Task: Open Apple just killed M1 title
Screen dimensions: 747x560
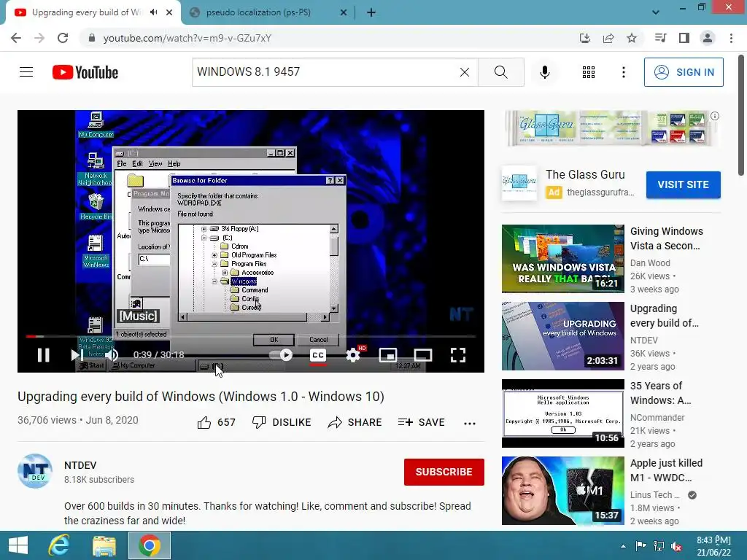Action: pos(667,470)
